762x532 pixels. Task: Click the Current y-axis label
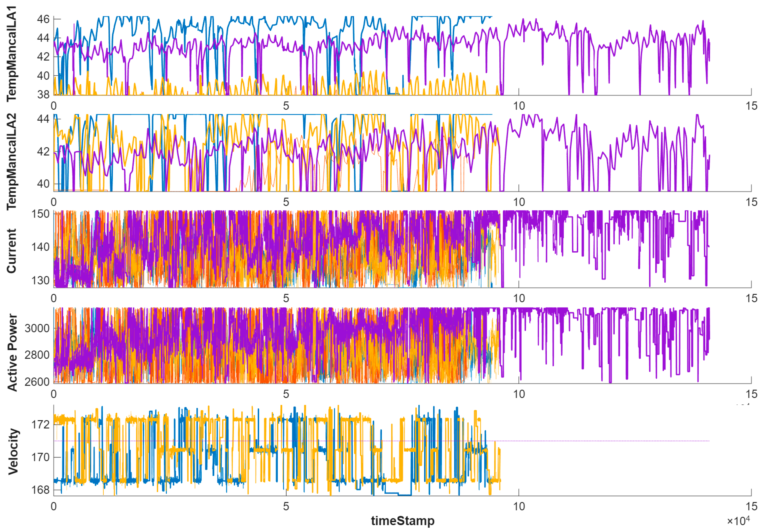point(11,251)
